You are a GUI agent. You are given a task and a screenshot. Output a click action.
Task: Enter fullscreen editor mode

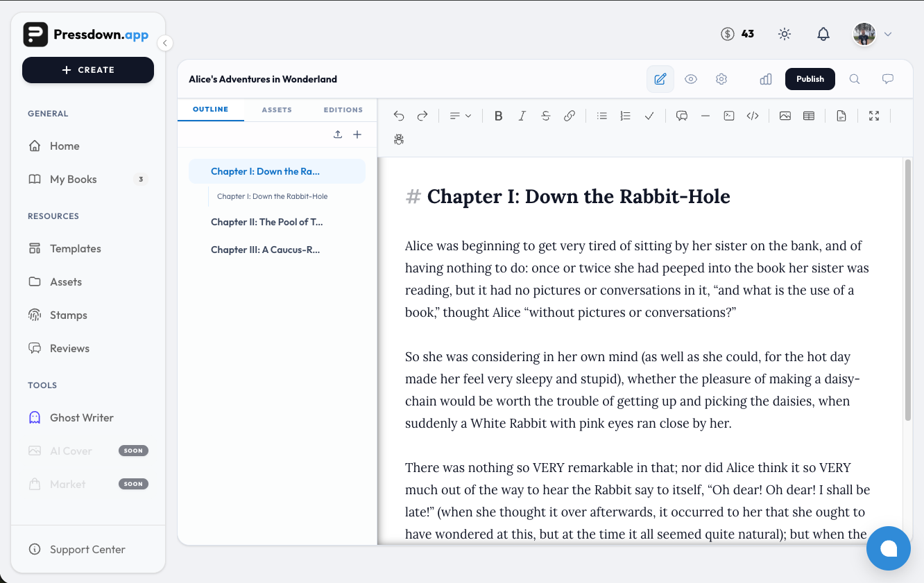(874, 116)
